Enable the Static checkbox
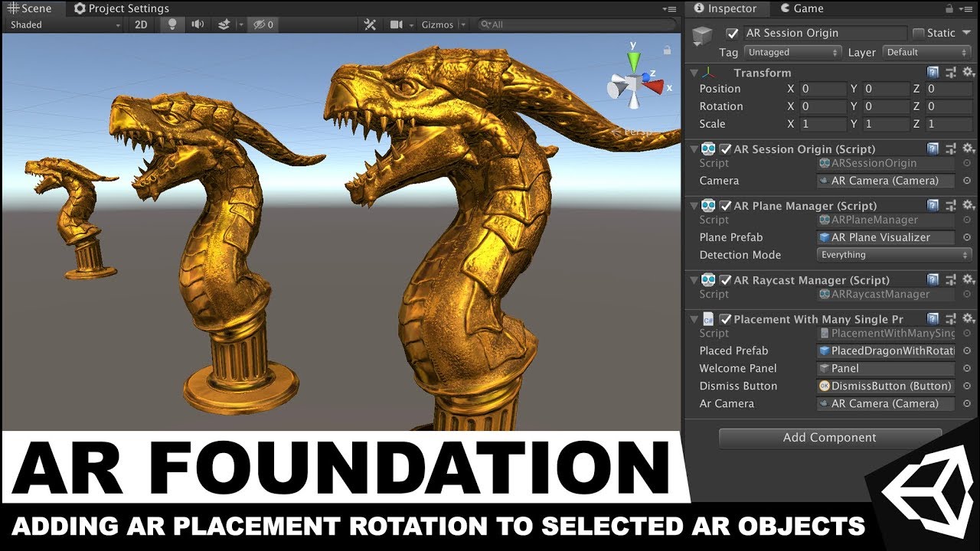The width and height of the screenshot is (980, 551). (919, 33)
